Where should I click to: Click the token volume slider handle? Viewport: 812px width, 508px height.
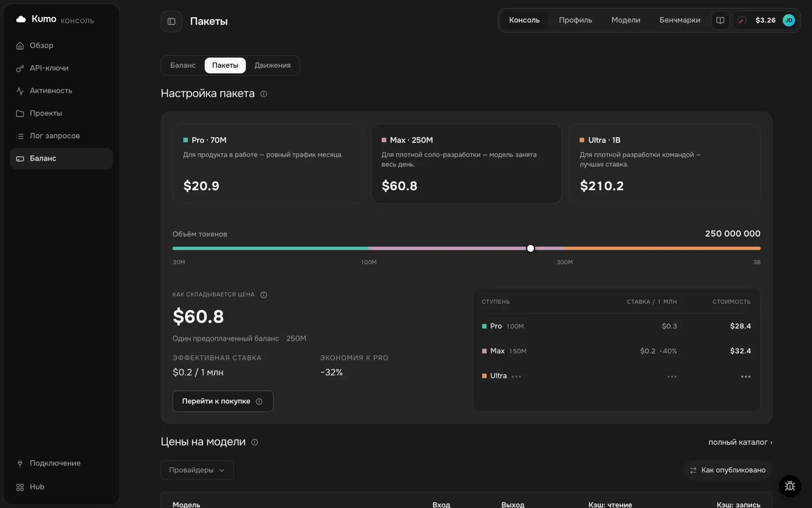(x=530, y=248)
